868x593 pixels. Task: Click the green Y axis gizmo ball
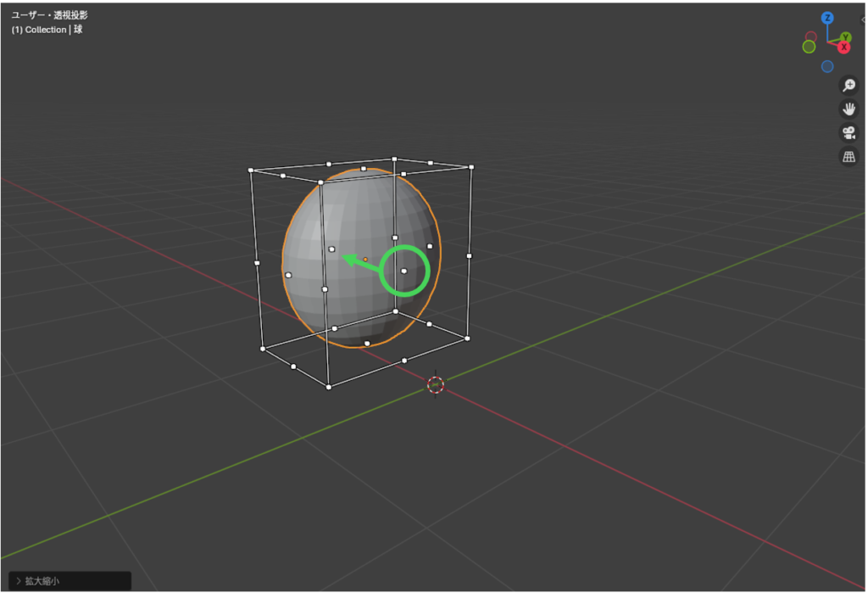[846, 37]
